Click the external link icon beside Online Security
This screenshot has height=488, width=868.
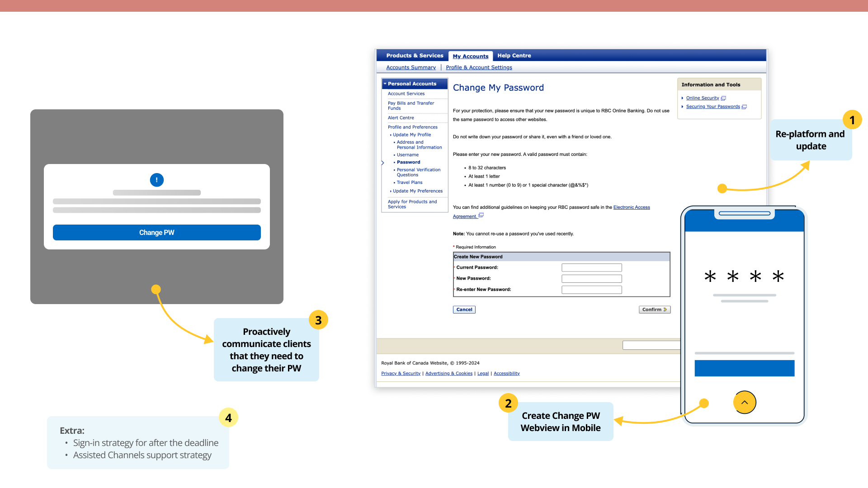(723, 98)
